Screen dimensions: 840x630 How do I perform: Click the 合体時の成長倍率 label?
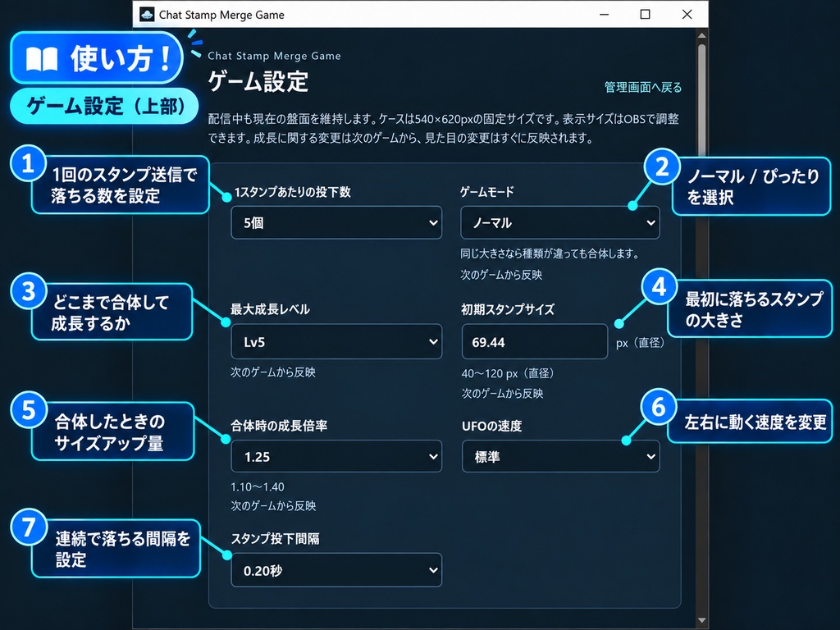coord(279,426)
